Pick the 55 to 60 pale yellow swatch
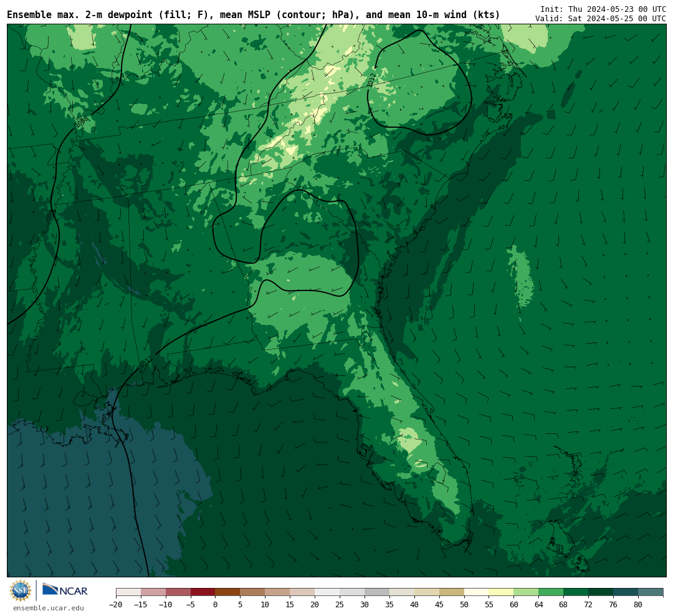 click(502, 592)
